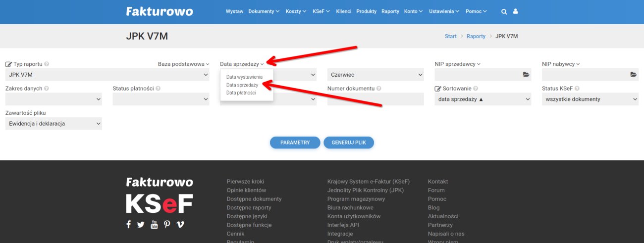644x243 pixels.
Task: Expand the Typ raportu JPK V7M dropdown
Action: point(107,75)
